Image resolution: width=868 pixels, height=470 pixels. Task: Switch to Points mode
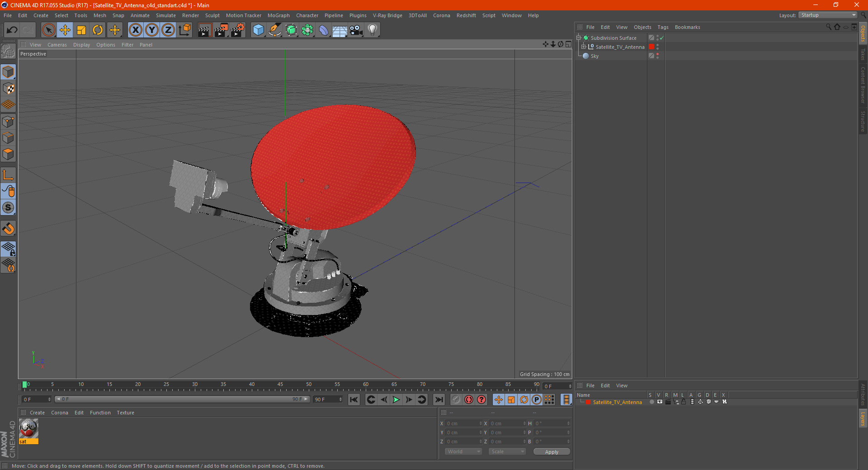[8, 122]
